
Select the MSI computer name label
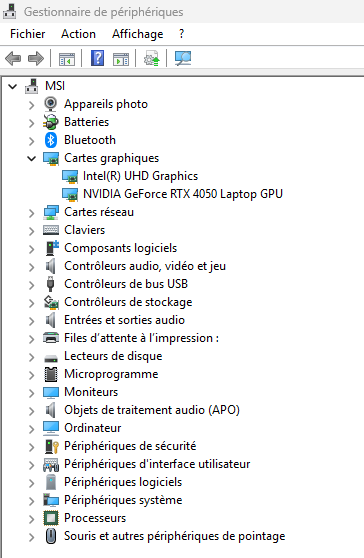(x=55, y=86)
